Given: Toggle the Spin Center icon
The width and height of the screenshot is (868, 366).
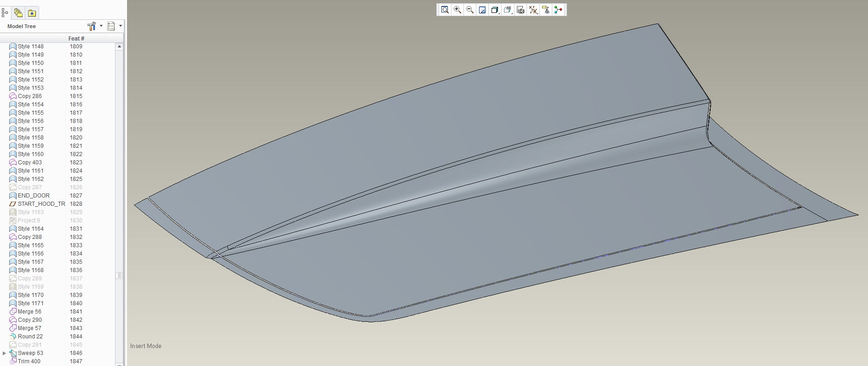Looking at the screenshot, I should (558, 10).
